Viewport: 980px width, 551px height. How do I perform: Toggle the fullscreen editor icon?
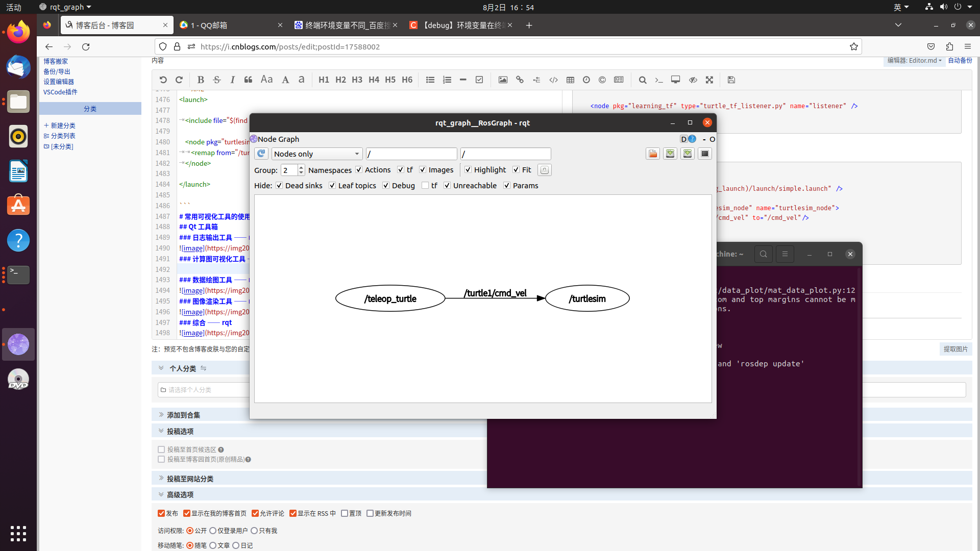[x=709, y=80]
